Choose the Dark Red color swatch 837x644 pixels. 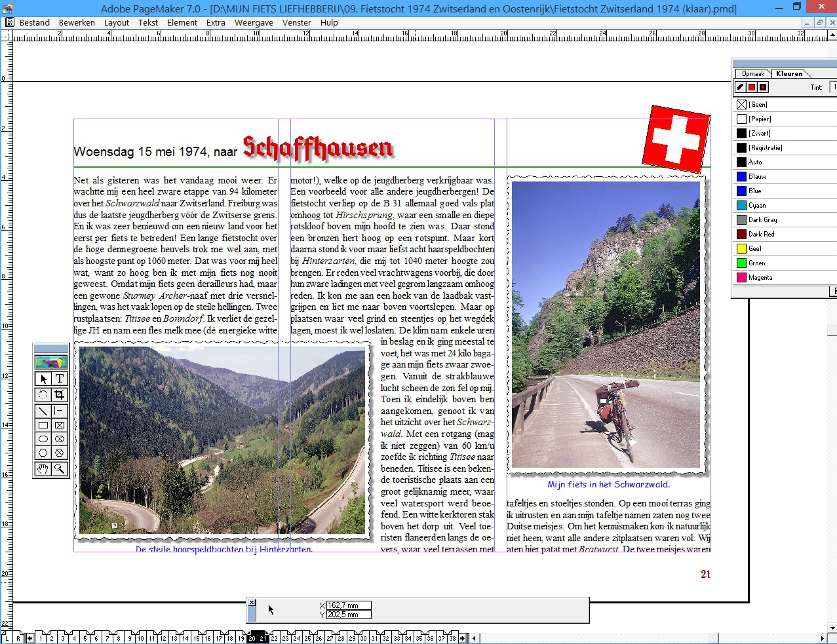pyautogui.click(x=761, y=235)
